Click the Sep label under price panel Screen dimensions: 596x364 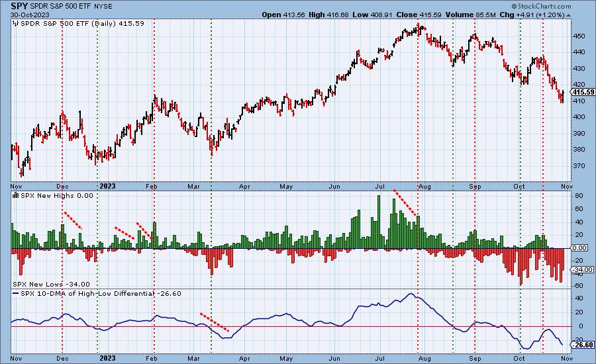(475, 187)
